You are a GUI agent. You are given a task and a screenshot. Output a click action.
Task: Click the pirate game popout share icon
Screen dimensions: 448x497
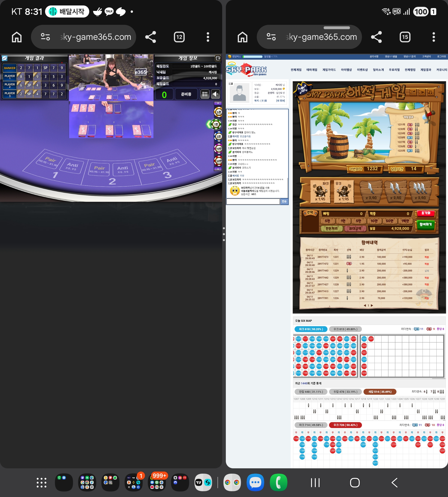(x=413, y=92)
